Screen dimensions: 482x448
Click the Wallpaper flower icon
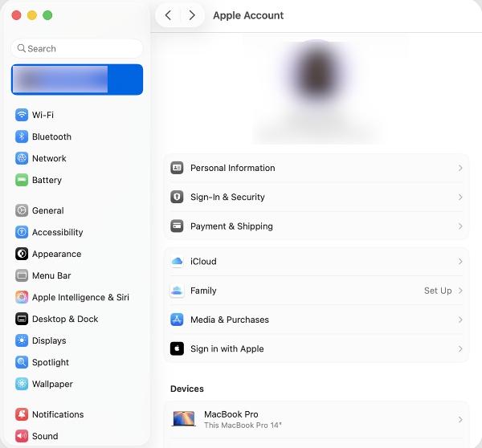pos(22,384)
